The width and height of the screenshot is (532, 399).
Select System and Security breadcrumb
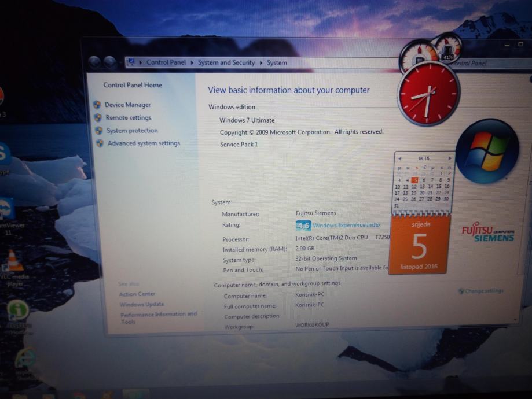coord(226,62)
